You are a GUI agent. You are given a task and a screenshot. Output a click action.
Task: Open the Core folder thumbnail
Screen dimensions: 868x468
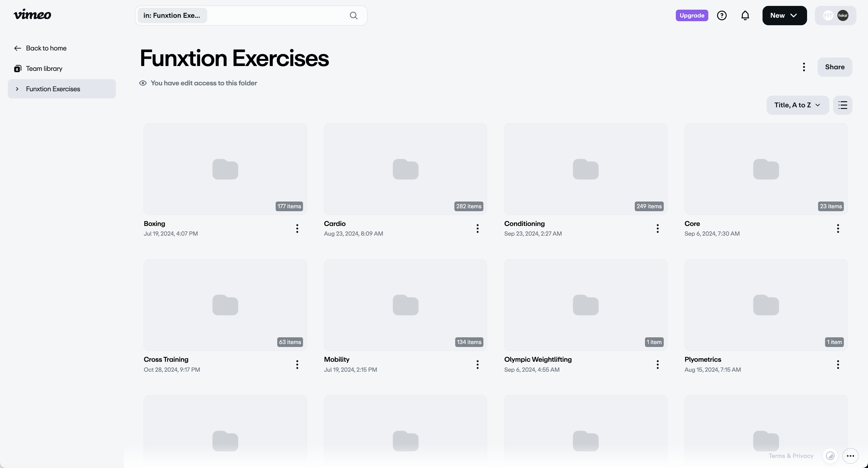click(x=766, y=169)
